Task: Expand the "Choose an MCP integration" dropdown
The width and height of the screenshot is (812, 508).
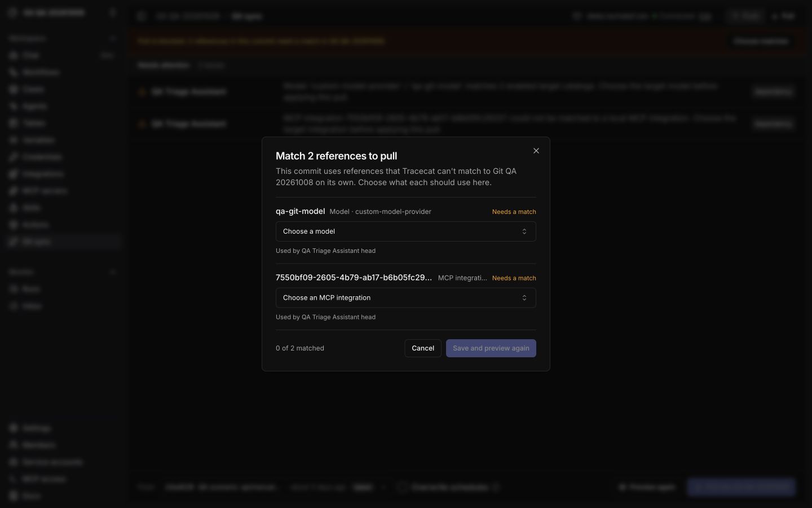Action: [406, 298]
